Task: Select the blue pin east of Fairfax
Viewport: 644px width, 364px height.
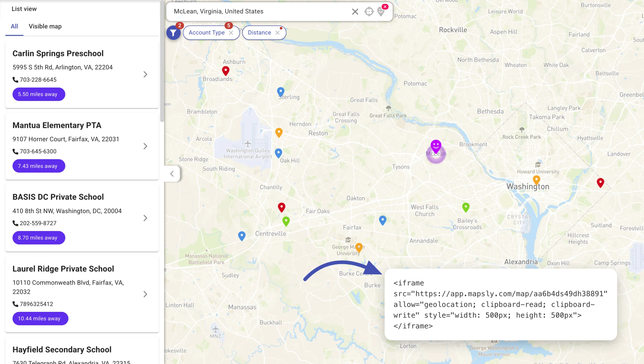Action: click(x=383, y=220)
